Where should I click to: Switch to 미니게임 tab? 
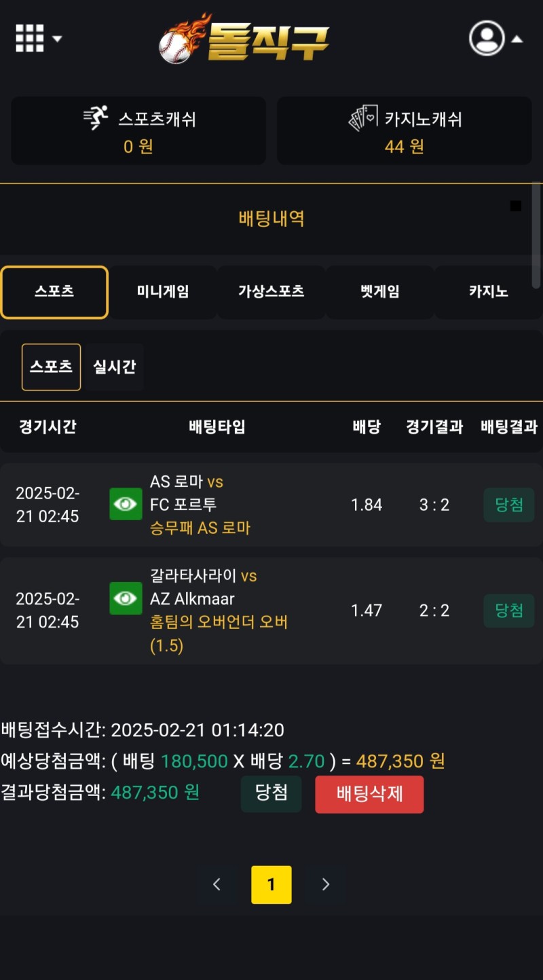tap(163, 292)
